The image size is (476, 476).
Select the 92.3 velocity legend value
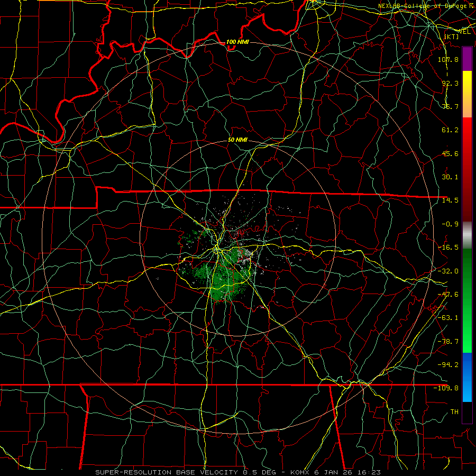point(450,83)
